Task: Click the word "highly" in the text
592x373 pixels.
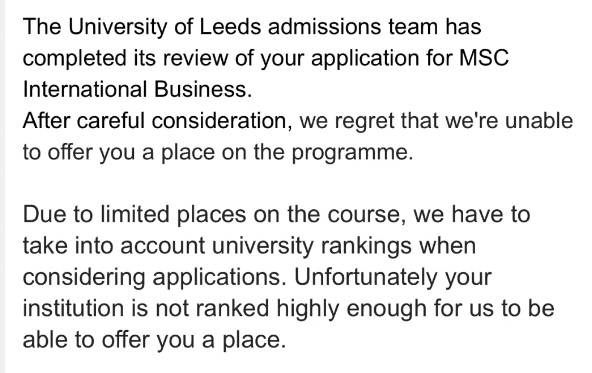Action: (x=308, y=310)
